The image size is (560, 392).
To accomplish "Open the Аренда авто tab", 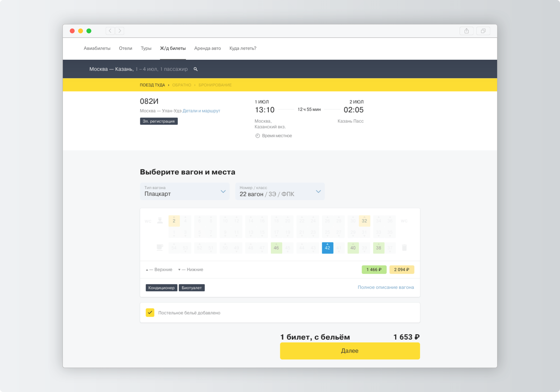I will [x=208, y=48].
